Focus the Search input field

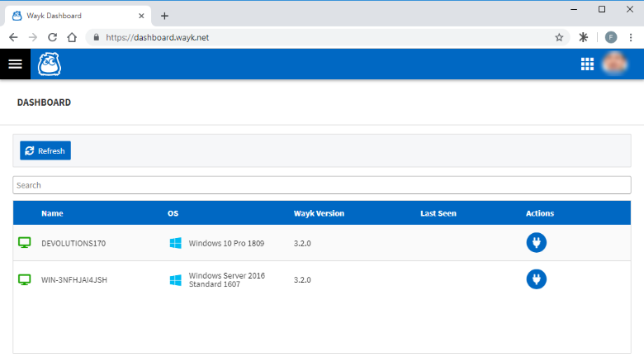(322, 185)
